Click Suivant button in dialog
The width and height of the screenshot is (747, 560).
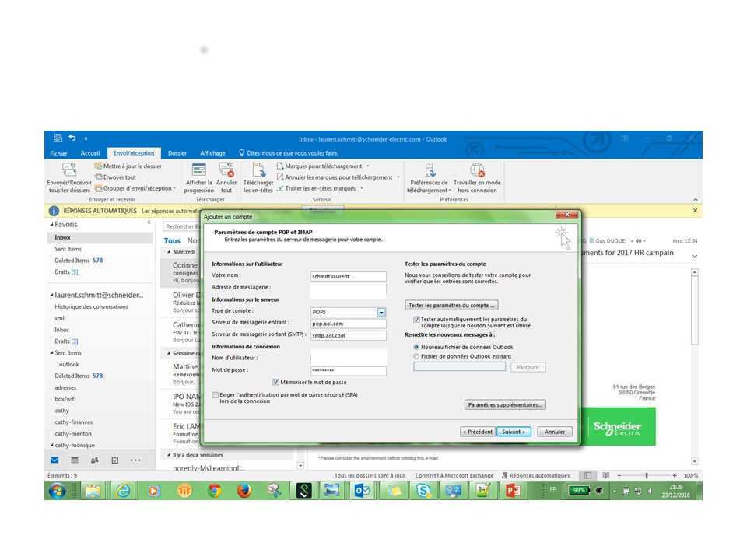tap(514, 432)
